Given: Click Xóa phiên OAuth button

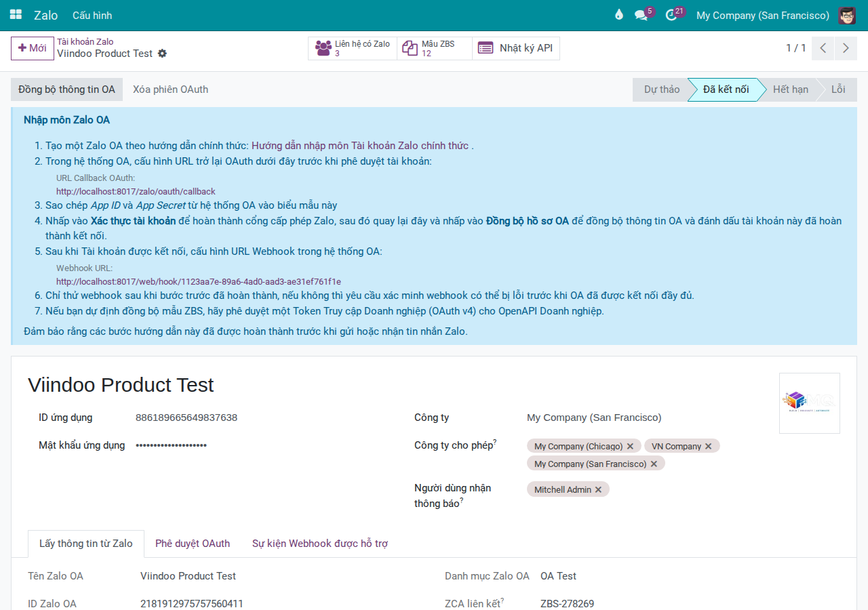Looking at the screenshot, I should 171,89.
